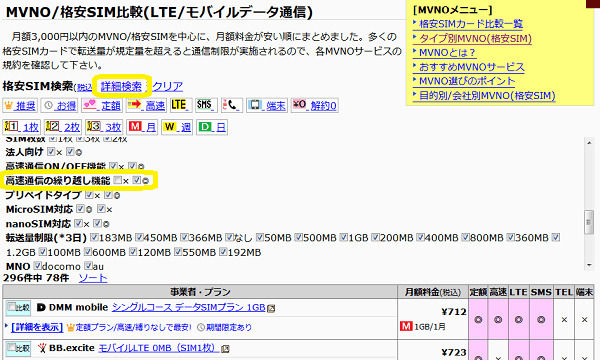Image resolution: width=600 pixels, height=360 pixels.
Task: Uncheck the 183MB transfer limit checkbox
Action: pos(94,238)
